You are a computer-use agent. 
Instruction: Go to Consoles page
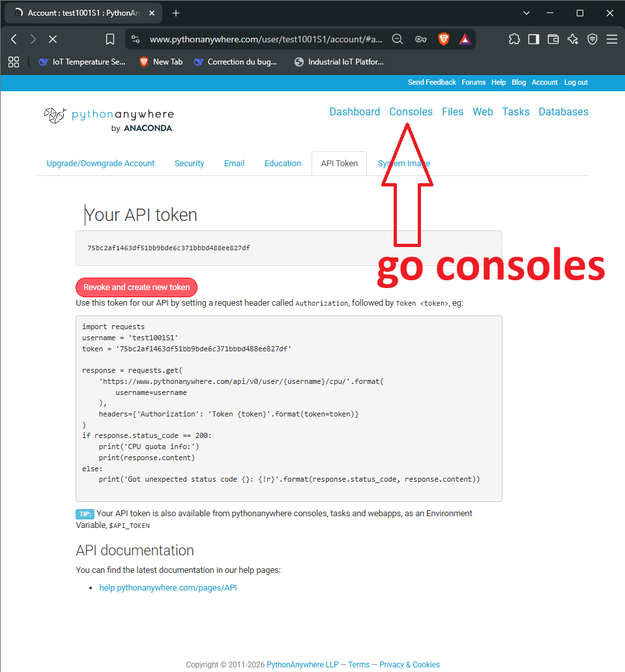pyautogui.click(x=411, y=112)
